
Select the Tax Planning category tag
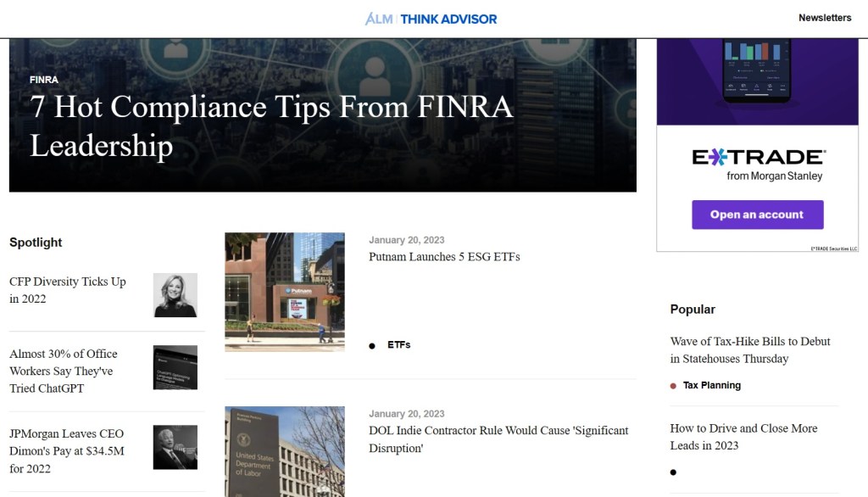(x=711, y=385)
